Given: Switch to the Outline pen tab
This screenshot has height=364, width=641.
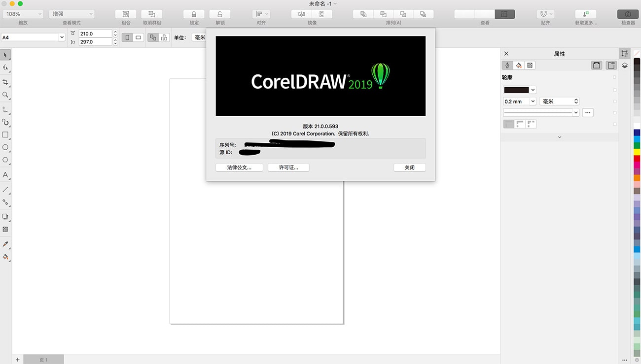Looking at the screenshot, I should click(507, 65).
